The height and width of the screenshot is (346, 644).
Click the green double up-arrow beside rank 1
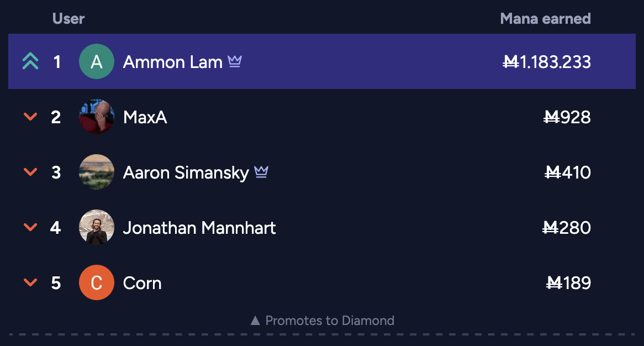tap(30, 61)
